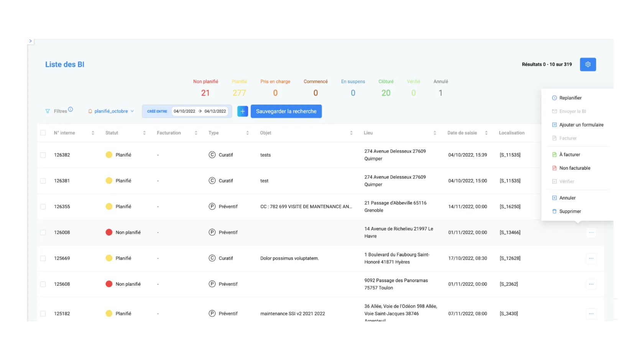Click the Filtres info circle icon

[x=71, y=109]
